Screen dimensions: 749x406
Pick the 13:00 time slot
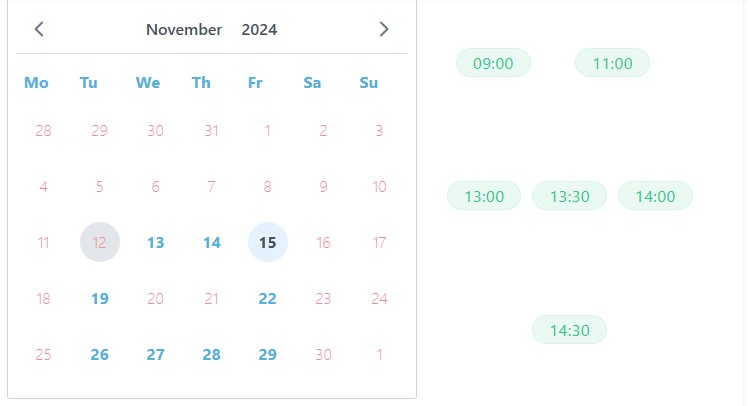484,196
